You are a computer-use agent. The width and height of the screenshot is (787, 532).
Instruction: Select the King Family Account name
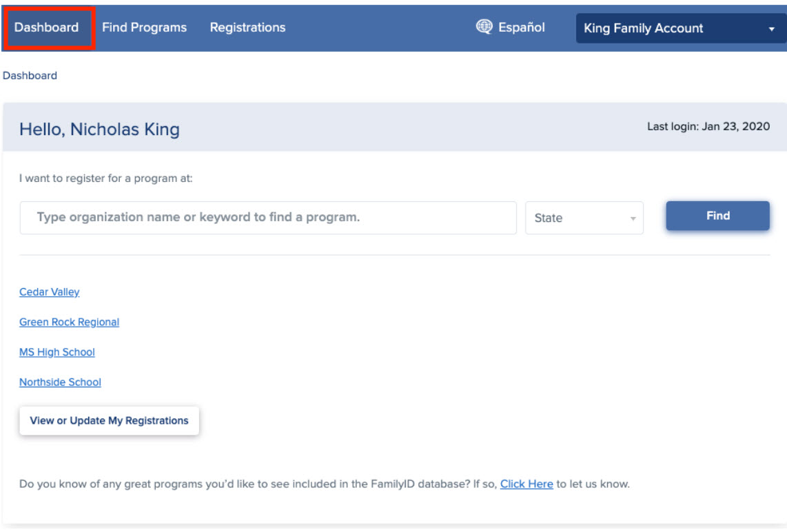pos(644,29)
